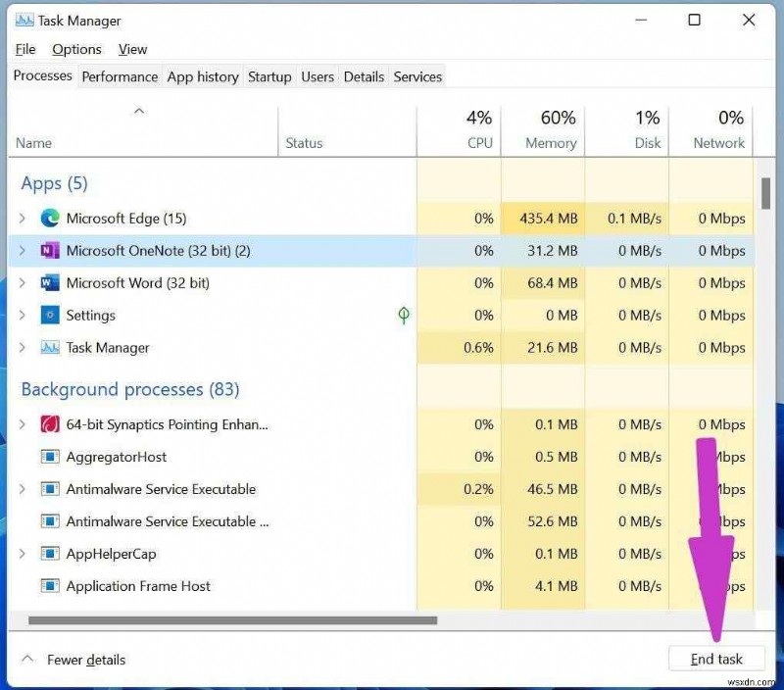Viewport: 784px width, 690px height.
Task: Click the horizontal scrollbar at bottom
Action: coord(235,621)
